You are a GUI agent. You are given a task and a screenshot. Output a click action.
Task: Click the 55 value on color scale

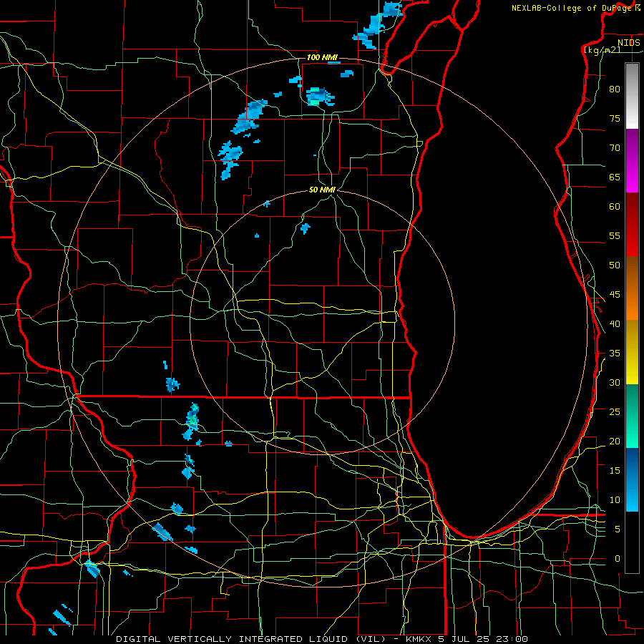(615, 235)
